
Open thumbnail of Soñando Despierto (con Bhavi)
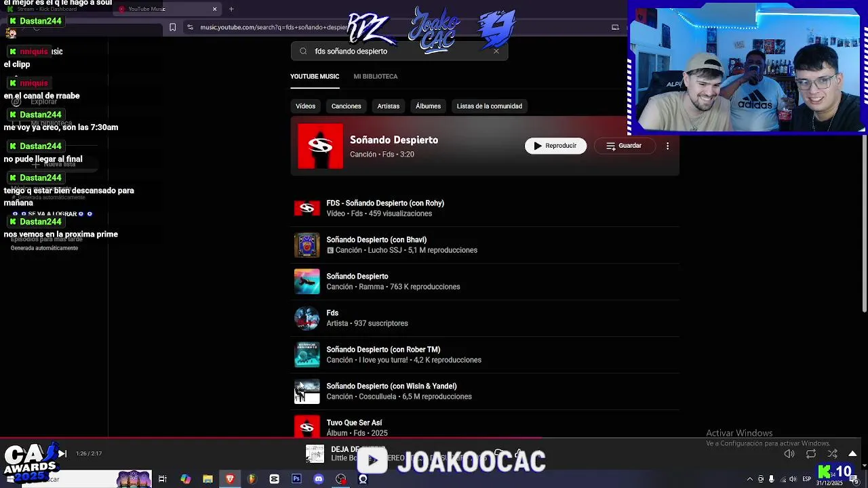(x=307, y=245)
